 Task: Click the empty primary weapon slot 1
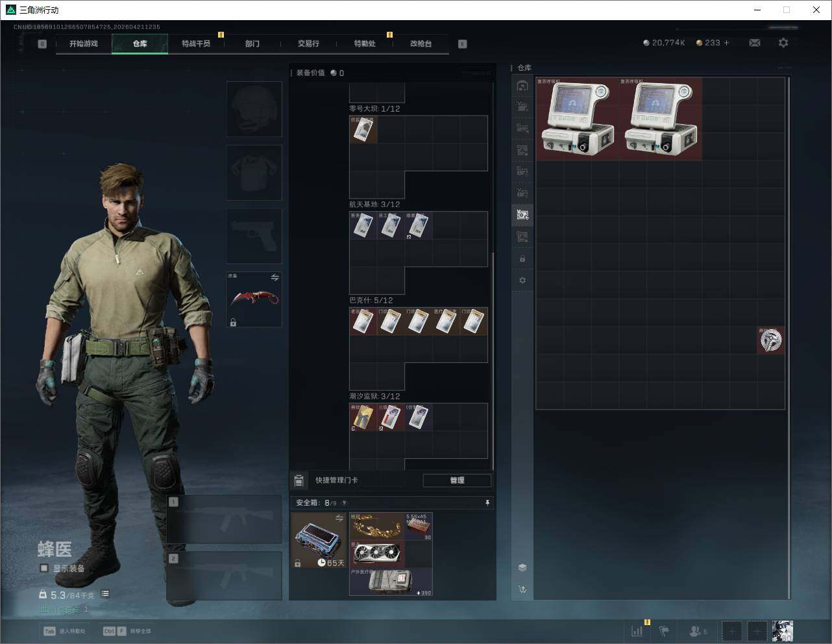point(225,519)
